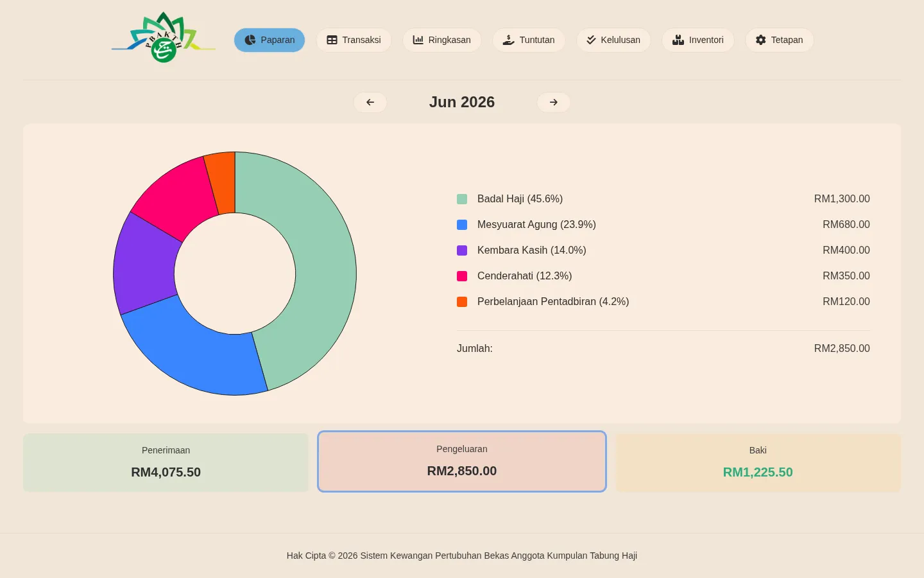Switch to the Ringkasan page

442,40
